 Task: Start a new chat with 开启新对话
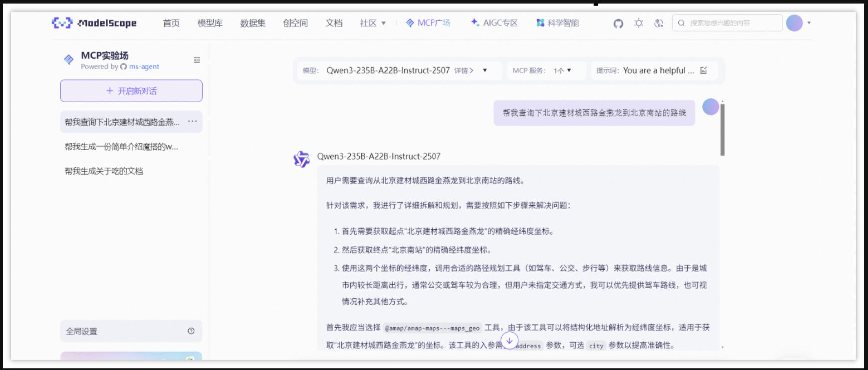(132, 91)
